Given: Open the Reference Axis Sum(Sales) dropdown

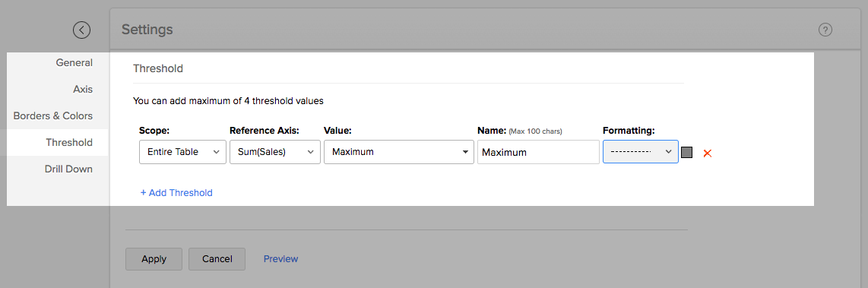Looking at the screenshot, I should [x=275, y=152].
